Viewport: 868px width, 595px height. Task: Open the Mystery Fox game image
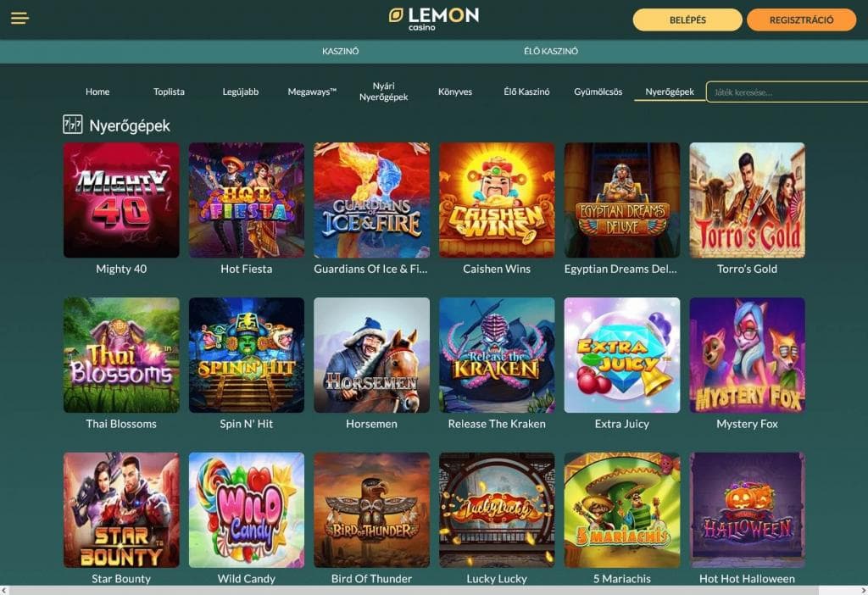click(x=747, y=355)
